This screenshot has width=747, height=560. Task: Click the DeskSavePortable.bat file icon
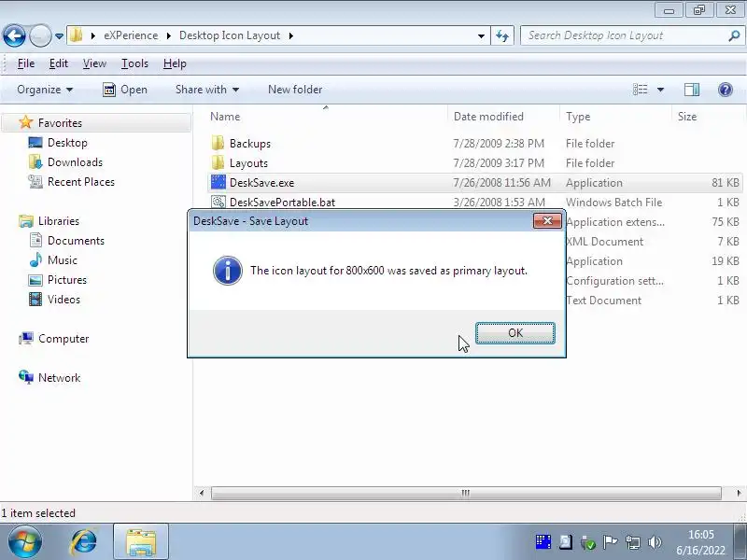pyautogui.click(x=218, y=202)
